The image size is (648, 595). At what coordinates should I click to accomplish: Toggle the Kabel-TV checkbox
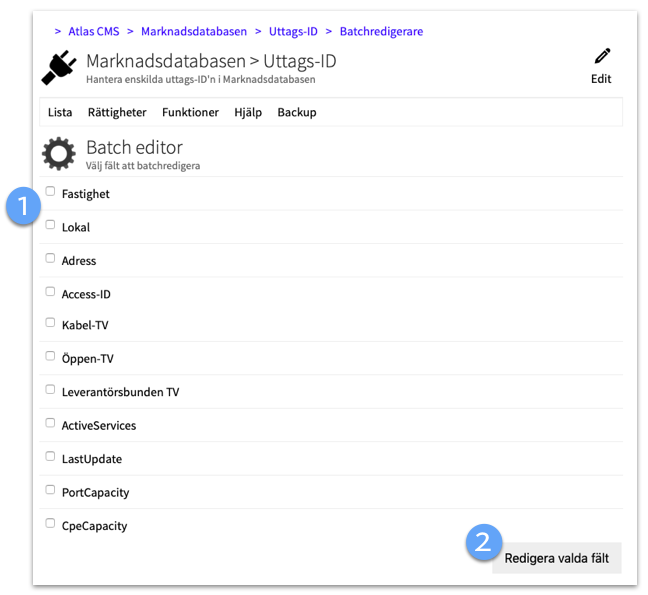pos(51,323)
